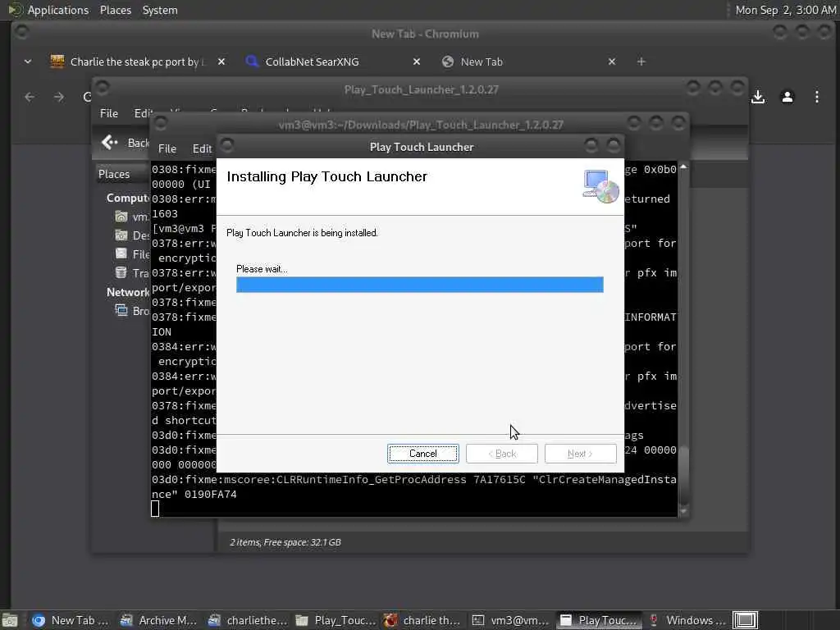Click terminal window title bar

pos(421,125)
